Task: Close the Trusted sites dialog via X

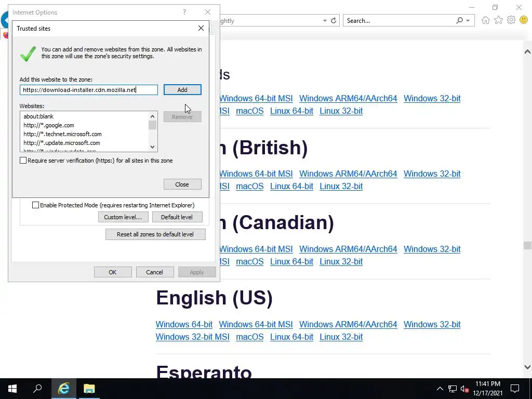Action: 201,28
